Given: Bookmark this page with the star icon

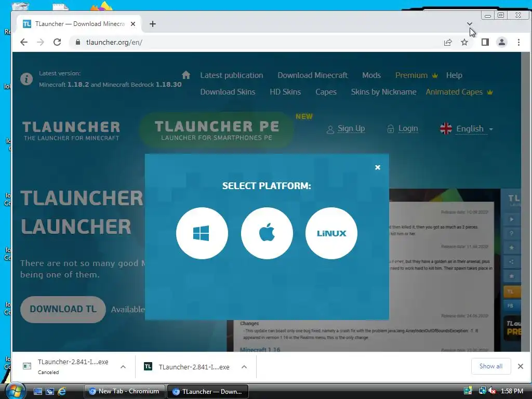Looking at the screenshot, I should pos(464,42).
